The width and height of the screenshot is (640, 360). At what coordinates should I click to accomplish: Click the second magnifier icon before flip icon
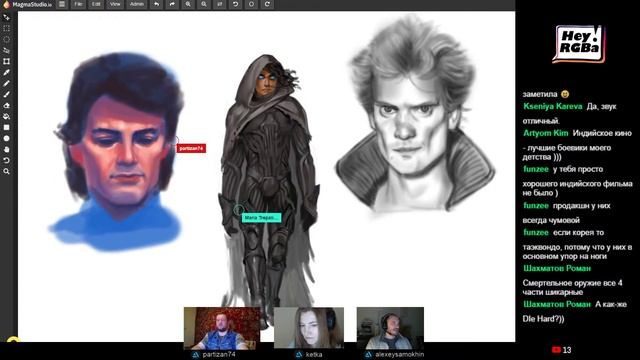(204, 4)
